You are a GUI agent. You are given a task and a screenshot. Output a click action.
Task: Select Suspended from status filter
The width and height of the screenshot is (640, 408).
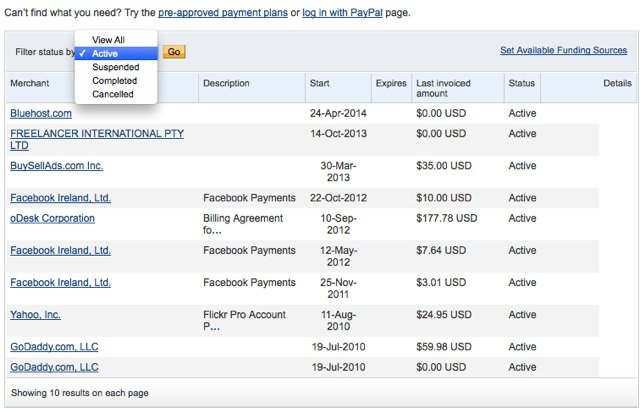click(x=116, y=67)
